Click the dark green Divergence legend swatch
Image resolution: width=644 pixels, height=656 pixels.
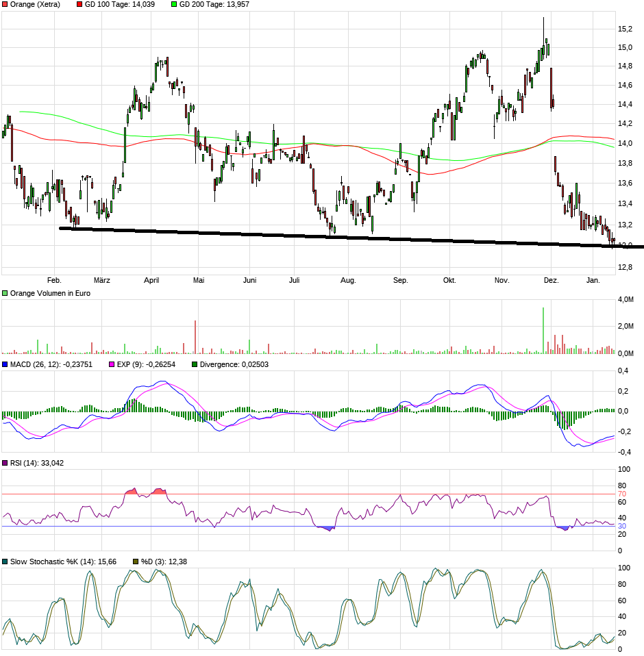[195, 364]
